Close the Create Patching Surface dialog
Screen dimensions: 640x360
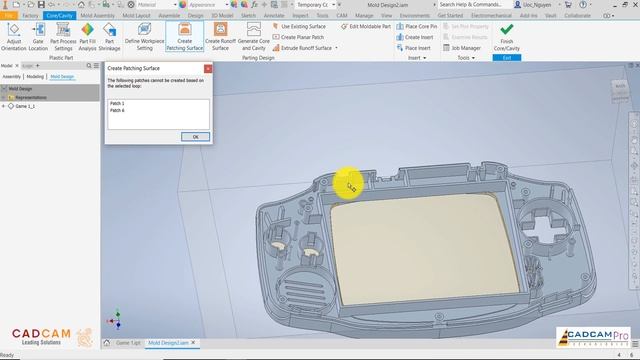click(208, 69)
